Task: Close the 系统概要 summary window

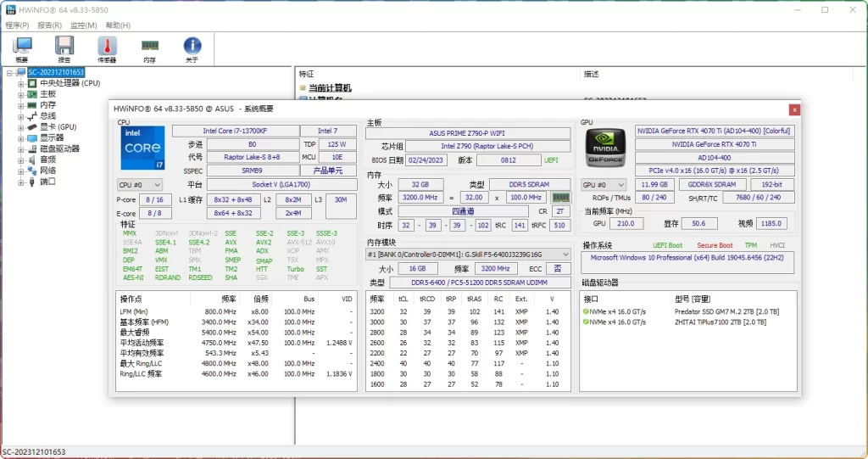Action: 793,109
